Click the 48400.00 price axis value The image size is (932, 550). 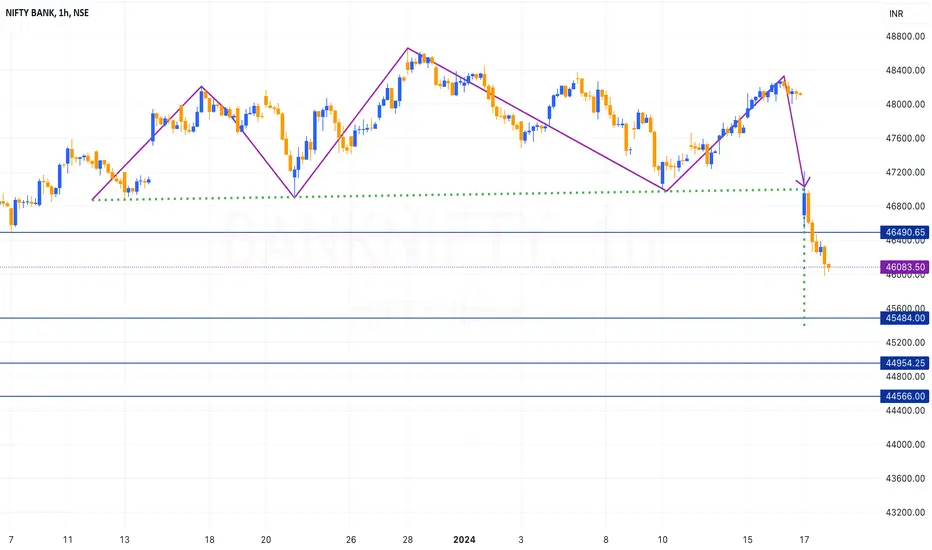905,70
